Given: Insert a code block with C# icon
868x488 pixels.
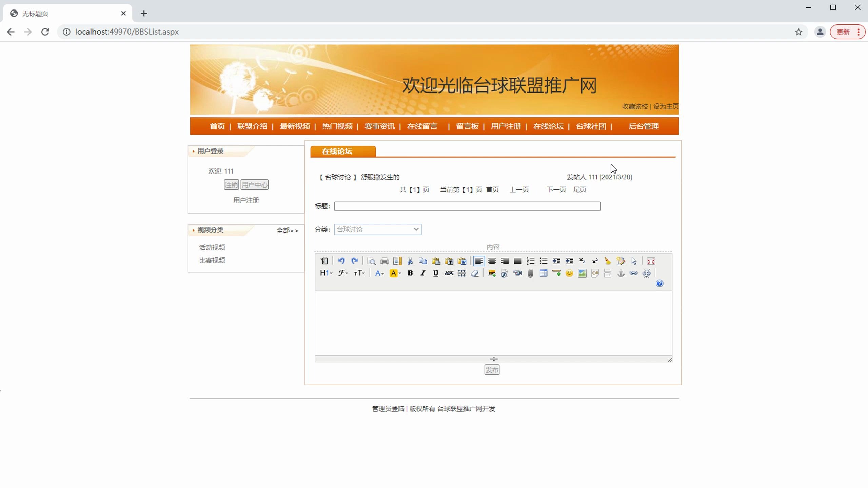Looking at the screenshot, I should click(595, 273).
